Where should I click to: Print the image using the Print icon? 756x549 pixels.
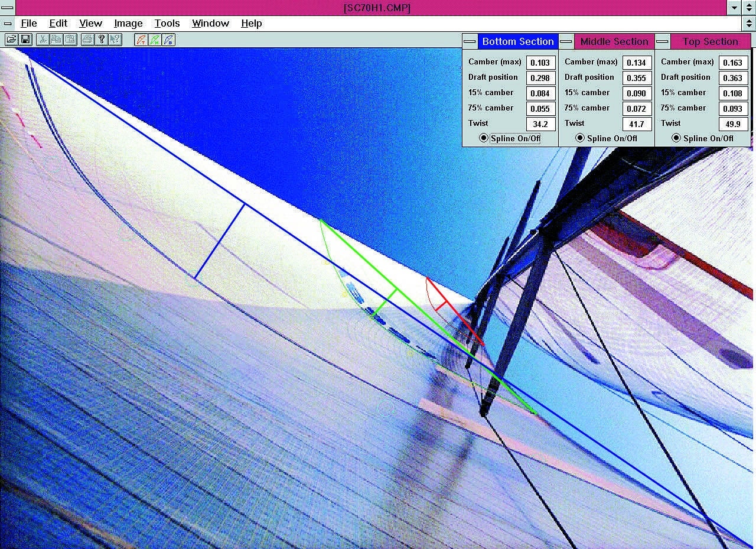click(x=86, y=39)
